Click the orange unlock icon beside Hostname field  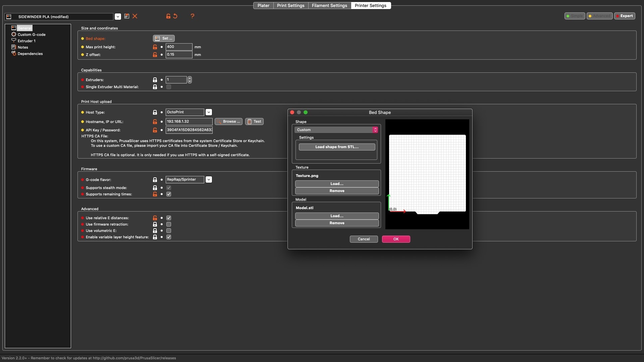155,122
